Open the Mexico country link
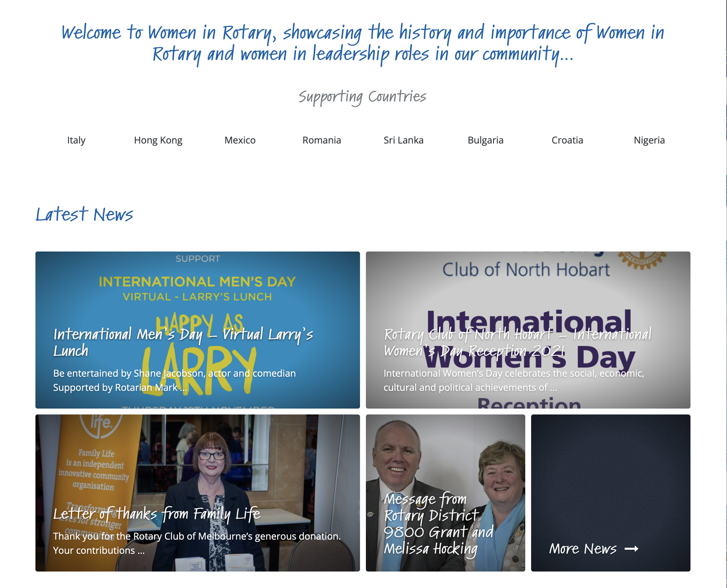The width and height of the screenshot is (727, 588). coord(240,140)
